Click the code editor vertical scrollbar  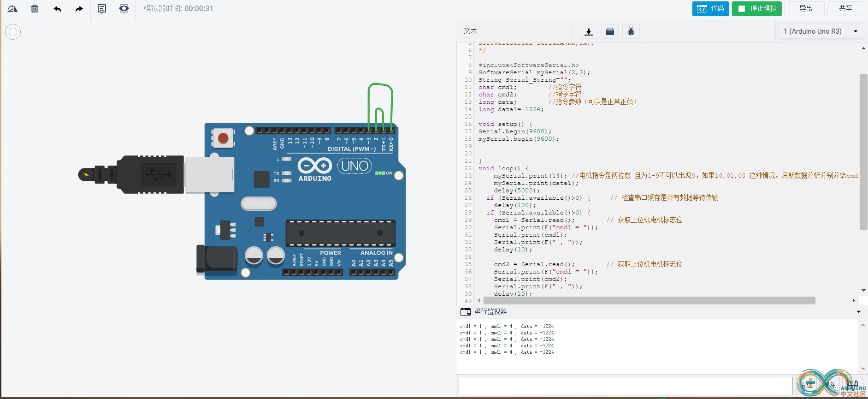click(x=863, y=152)
